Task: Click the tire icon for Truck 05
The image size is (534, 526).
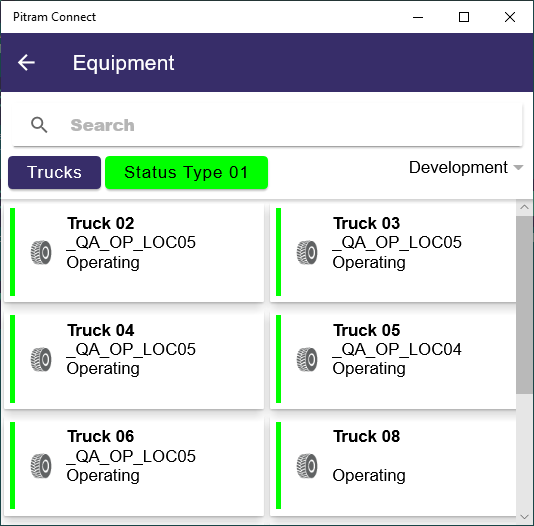Action: (x=307, y=360)
